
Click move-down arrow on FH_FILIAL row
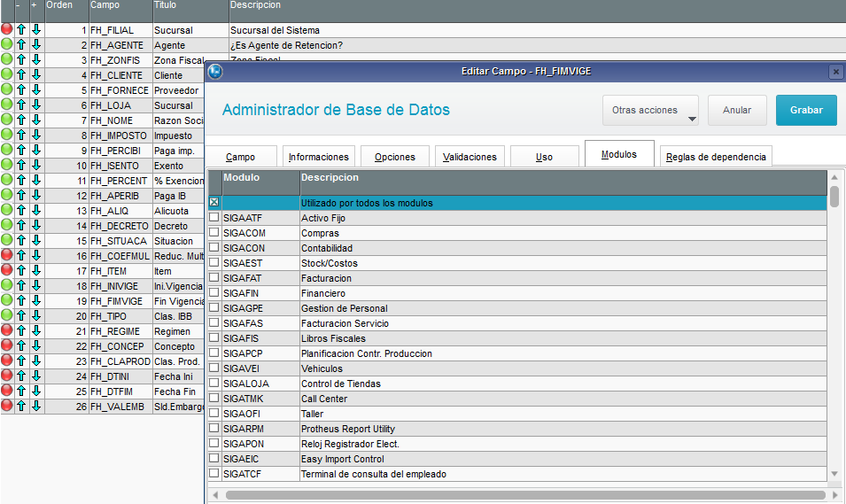(x=36, y=29)
